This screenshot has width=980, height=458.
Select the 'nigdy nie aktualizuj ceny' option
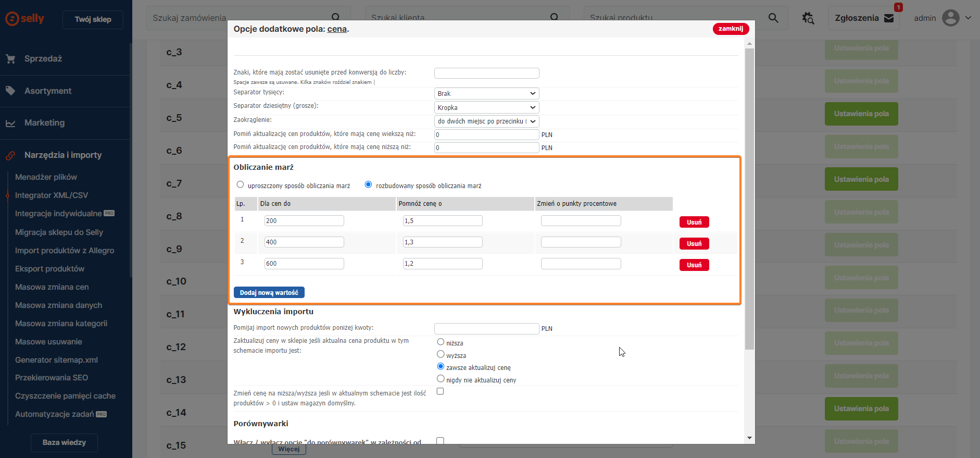click(441, 379)
